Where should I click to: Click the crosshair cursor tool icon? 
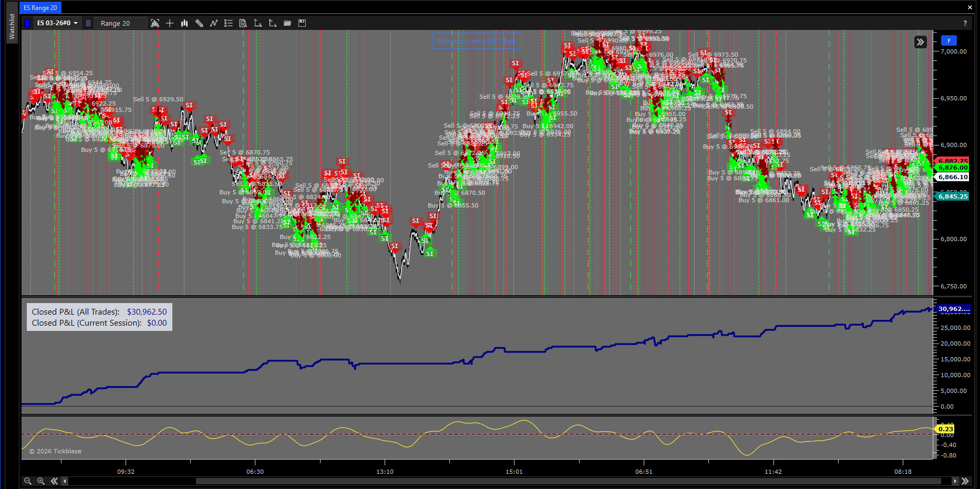pos(170,23)
